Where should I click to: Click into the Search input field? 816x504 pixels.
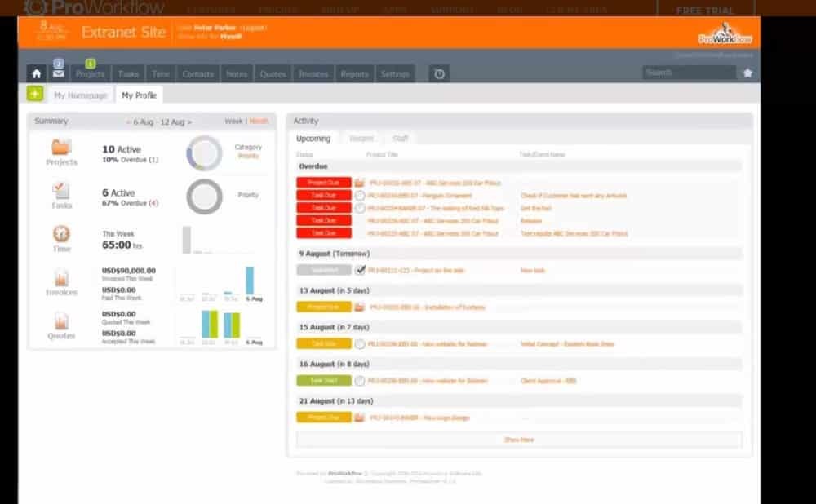pos(689,73)
